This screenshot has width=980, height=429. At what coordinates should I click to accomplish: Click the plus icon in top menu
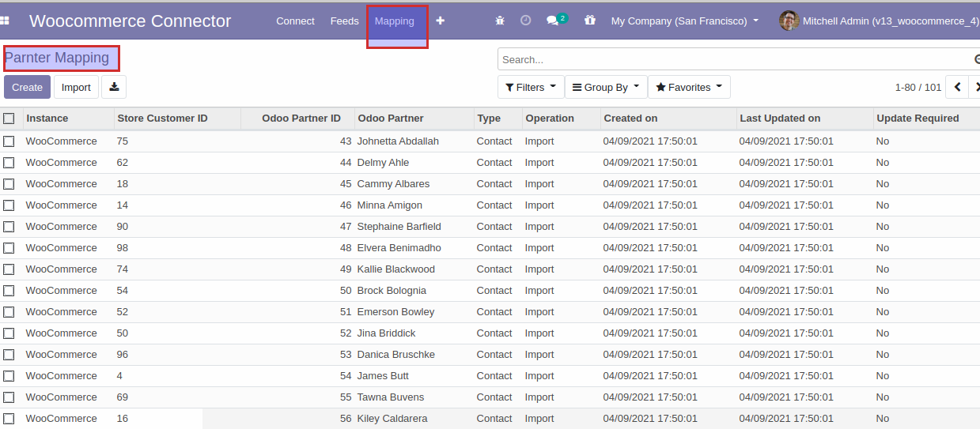(441, 21)
